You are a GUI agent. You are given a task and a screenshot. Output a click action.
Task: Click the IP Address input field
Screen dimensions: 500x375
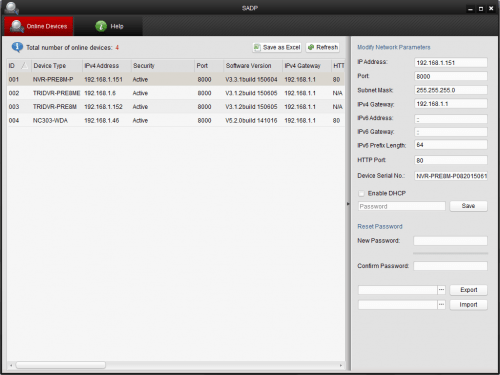click(451, 63)
